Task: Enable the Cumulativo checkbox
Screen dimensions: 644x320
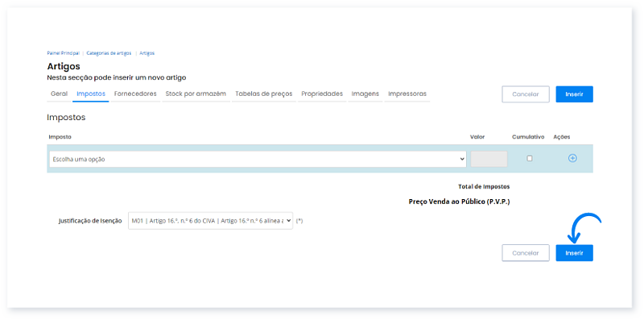Action: [530, 158]
